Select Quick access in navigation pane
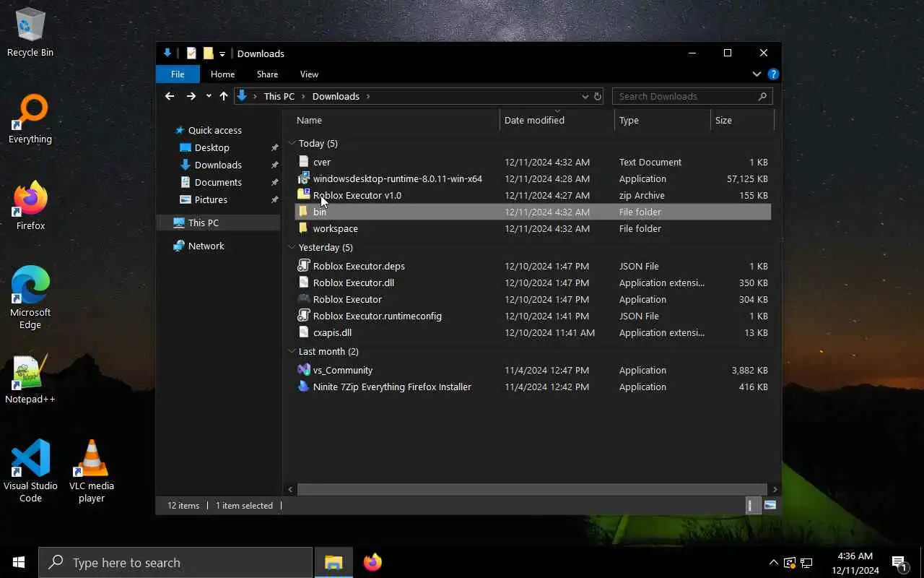This screenshot has height=578, width=924. tap(215, 130)
